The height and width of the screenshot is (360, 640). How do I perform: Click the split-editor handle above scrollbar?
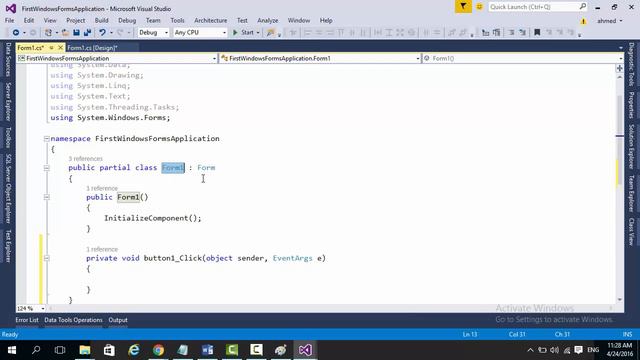coord(620,68)
